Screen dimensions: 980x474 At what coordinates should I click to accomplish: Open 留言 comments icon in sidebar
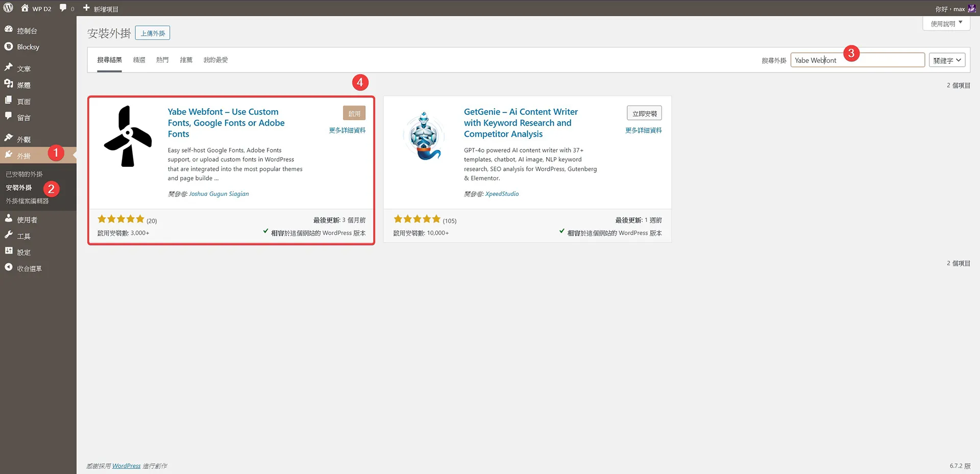[9, 116]
